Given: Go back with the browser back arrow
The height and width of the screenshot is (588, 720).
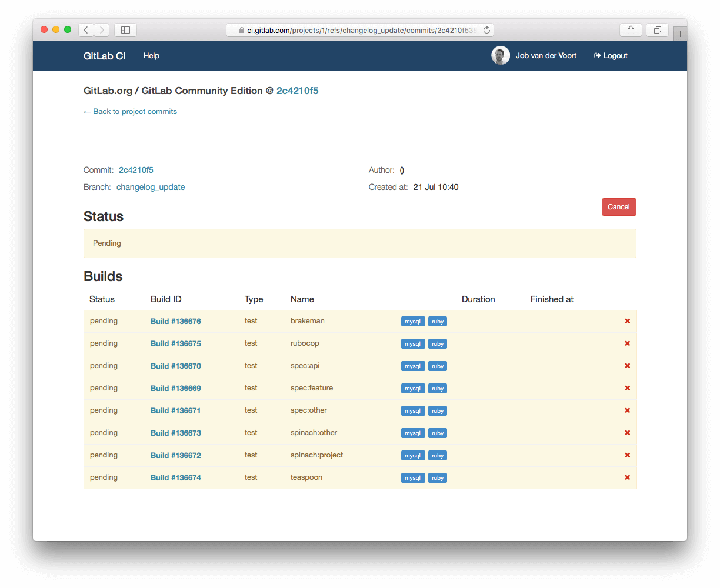Looking at the screenshot, I should point(86,30).
